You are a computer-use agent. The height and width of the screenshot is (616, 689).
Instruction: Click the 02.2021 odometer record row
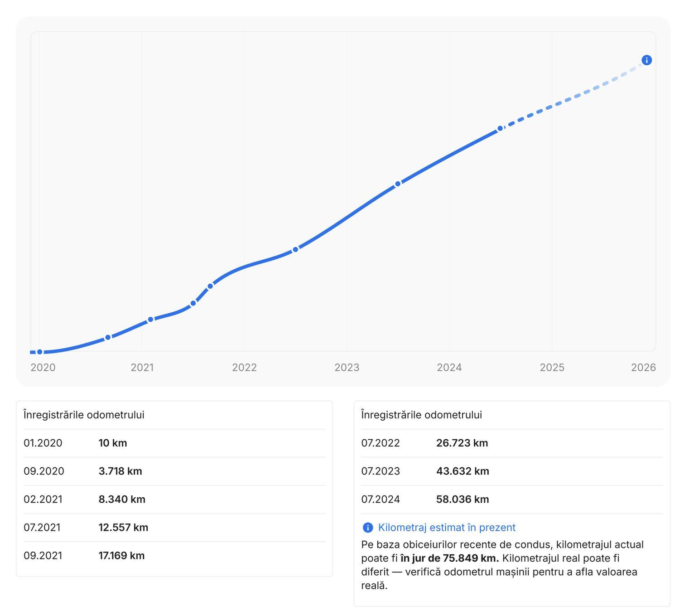174,500
